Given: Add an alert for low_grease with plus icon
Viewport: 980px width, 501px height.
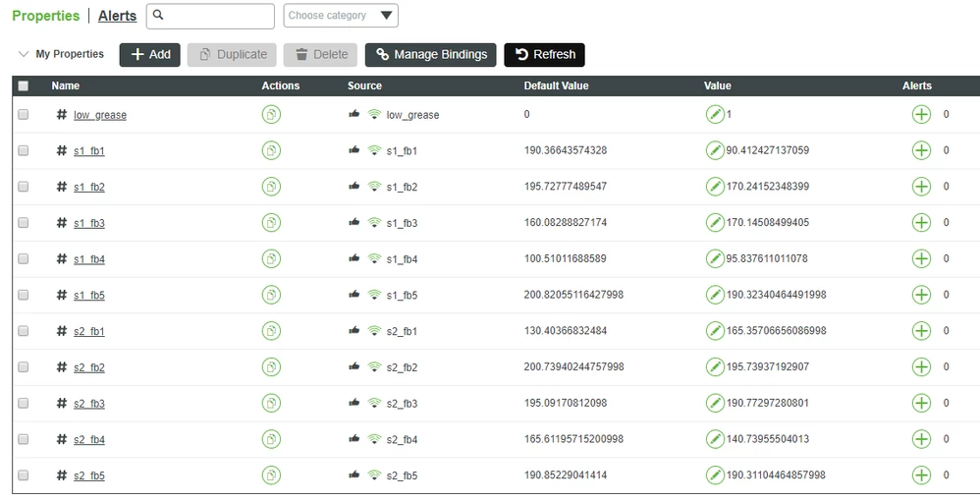Looking at the screenshot, I should click(922, 115).
